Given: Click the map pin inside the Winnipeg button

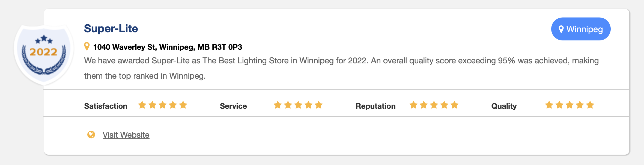Looking at the screenshot, I should pos(561,29).
